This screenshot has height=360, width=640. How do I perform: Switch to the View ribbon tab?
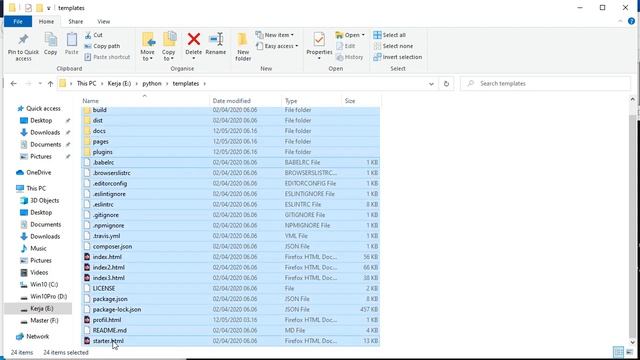click(x=104, y=22)
